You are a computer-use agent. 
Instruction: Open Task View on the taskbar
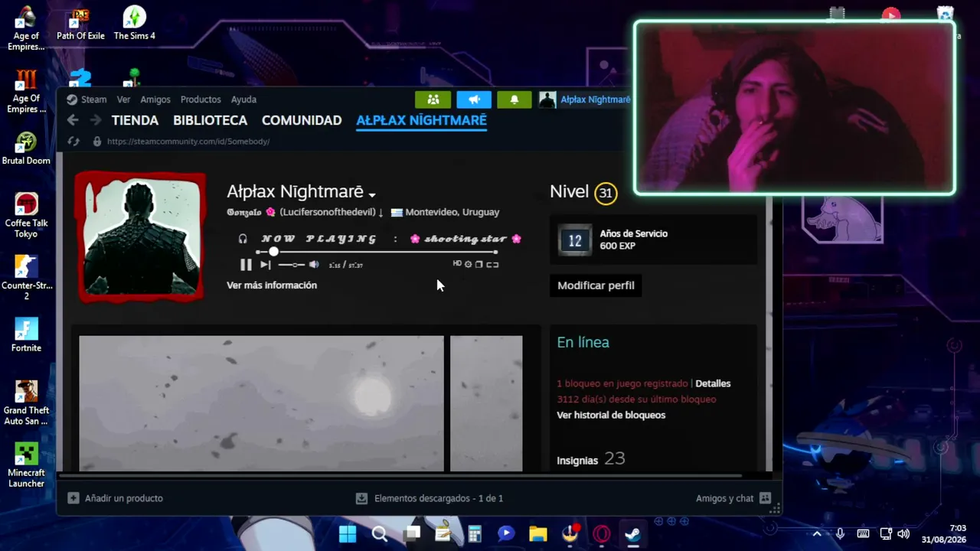[x=412, y=533]
